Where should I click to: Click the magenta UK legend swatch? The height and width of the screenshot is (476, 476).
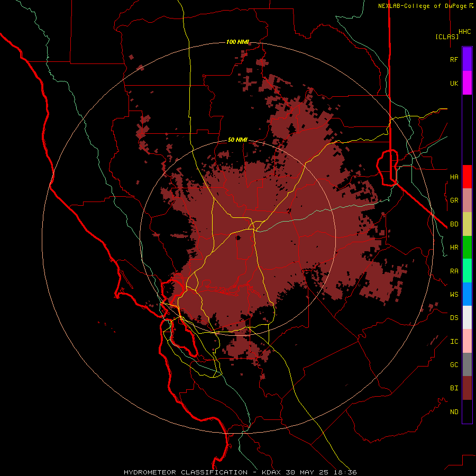[467, 83]
